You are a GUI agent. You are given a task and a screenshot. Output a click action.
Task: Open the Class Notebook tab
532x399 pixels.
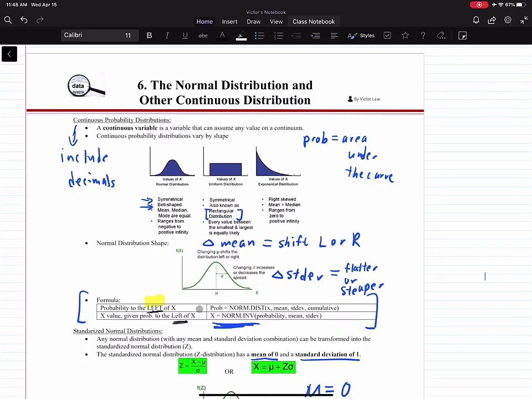(314, 22)
